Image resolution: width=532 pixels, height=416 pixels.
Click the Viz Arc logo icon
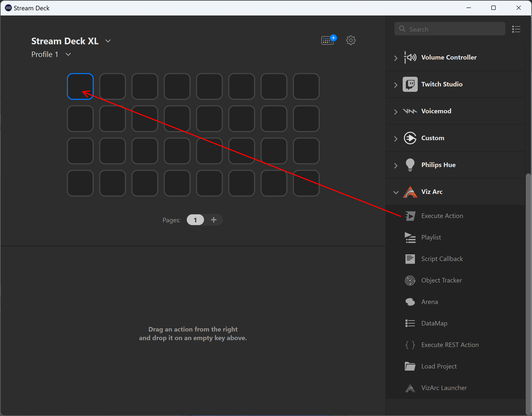[x=410, y=192]
